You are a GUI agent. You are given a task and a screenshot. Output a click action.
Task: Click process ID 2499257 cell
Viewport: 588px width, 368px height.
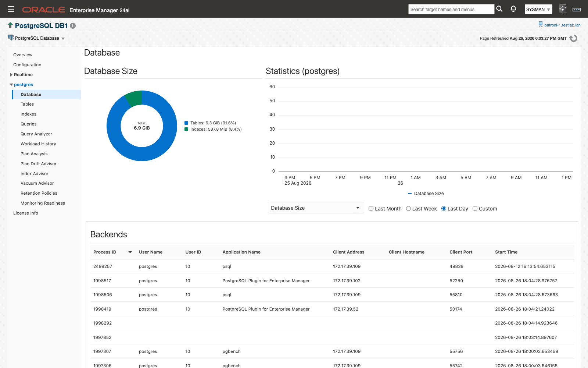click(103, 266)
